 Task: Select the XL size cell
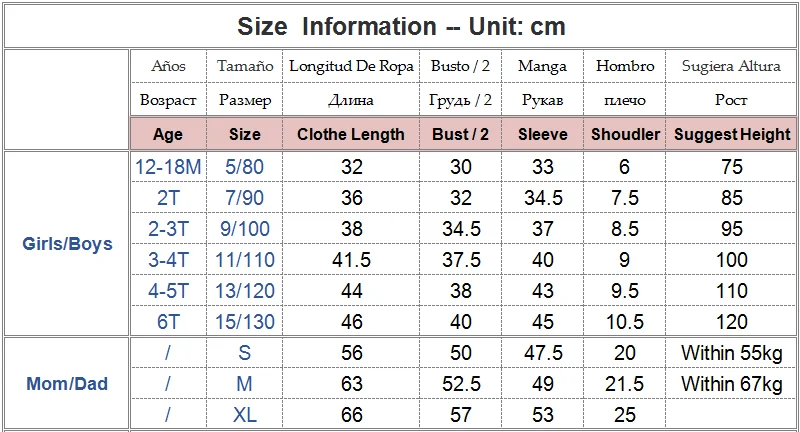244,415
